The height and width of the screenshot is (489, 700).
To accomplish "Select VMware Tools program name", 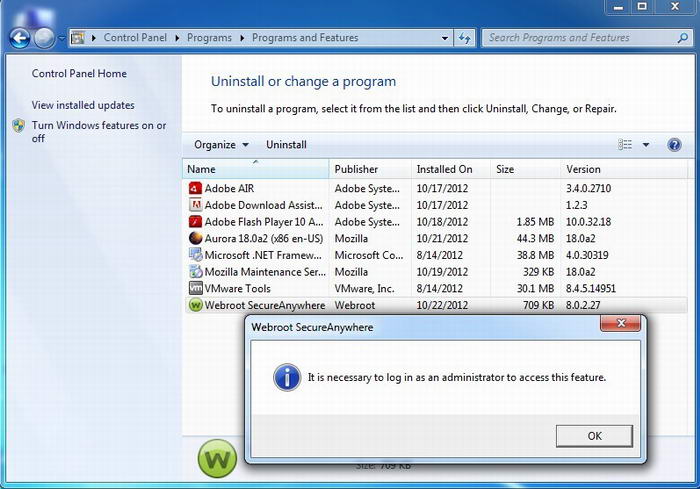I will (x=238, y=288).
